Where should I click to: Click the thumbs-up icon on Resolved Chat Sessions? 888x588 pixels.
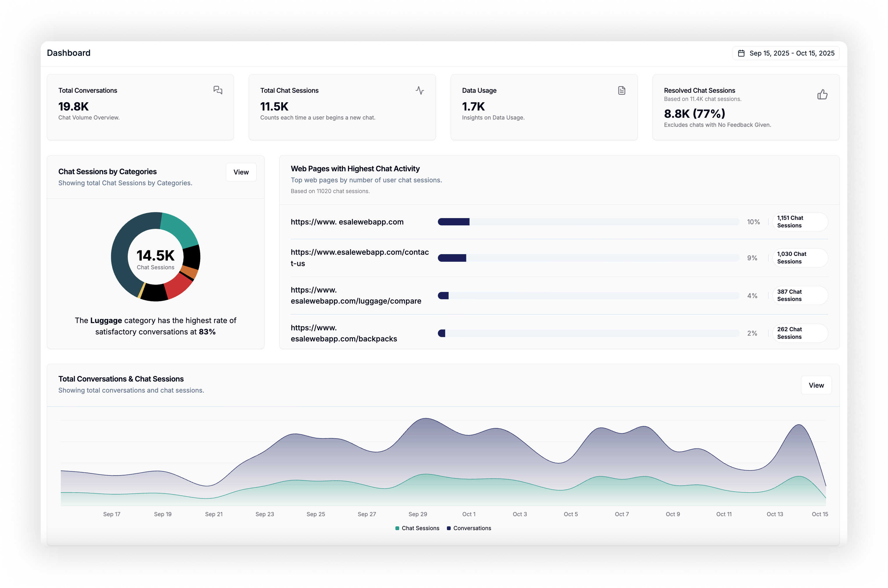click(x=822, y=94)
